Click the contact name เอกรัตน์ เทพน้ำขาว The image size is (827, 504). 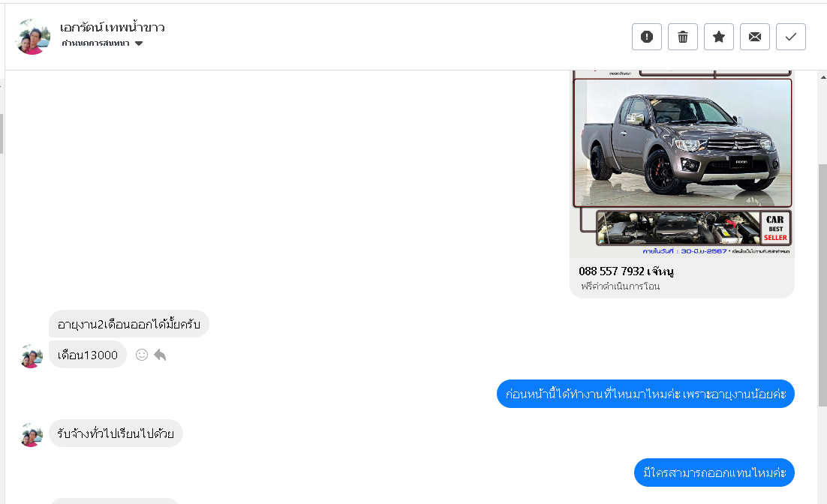pyautogui.click(x=113, y=27)
